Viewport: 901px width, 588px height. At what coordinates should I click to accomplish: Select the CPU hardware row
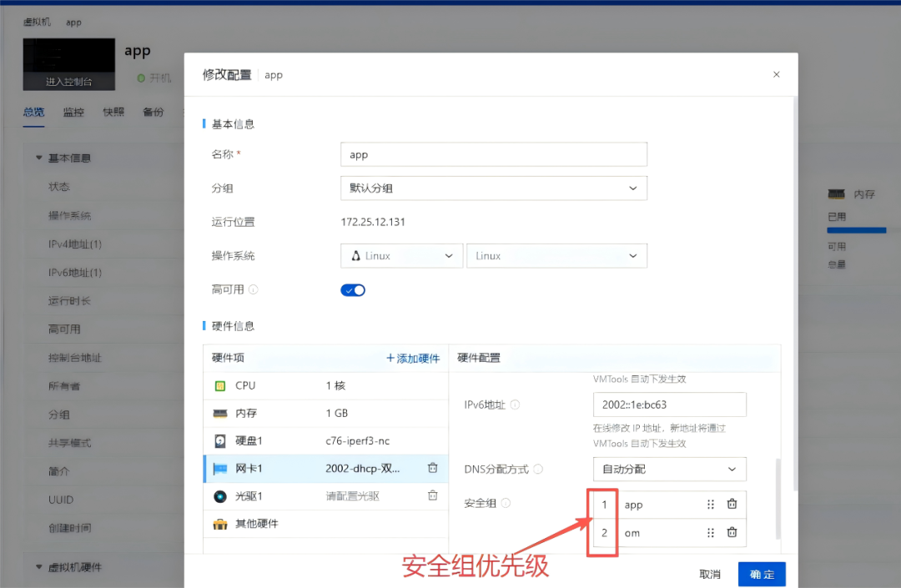click(x=326, y=386)
